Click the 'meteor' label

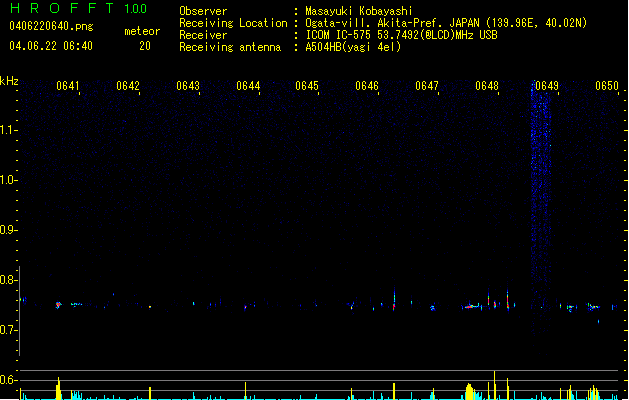(142, 31)
